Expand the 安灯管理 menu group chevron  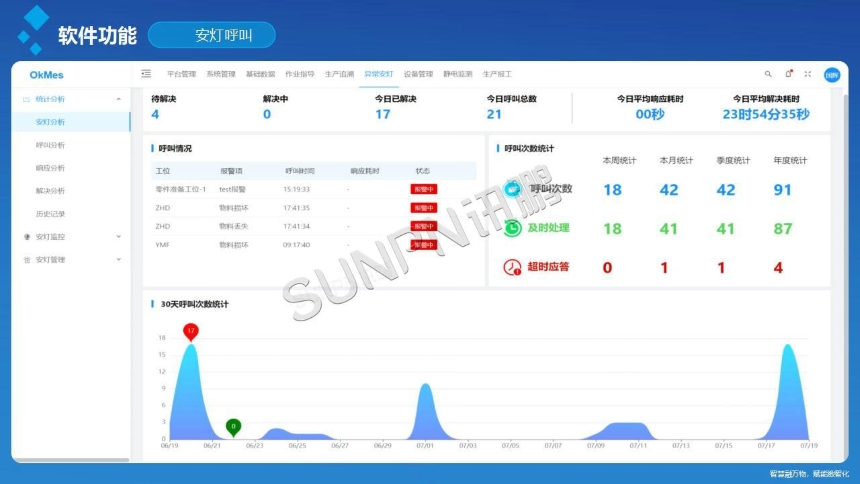[x=118, y=260]
